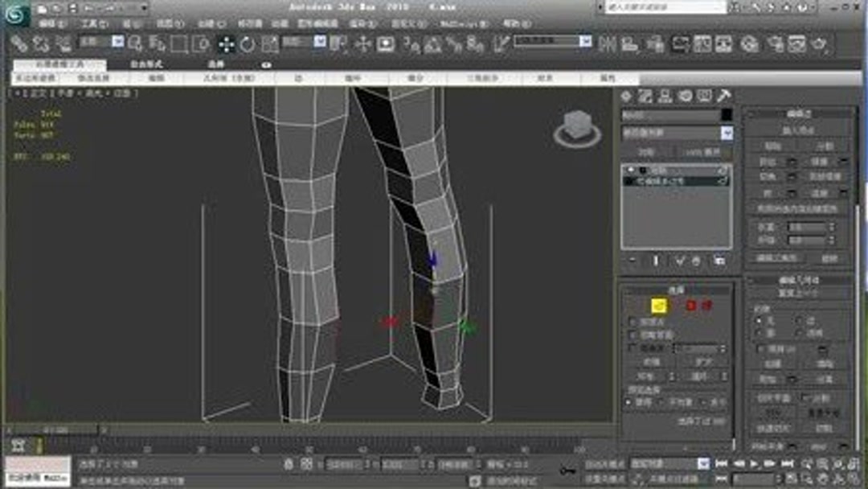Switch to the Create command panel

click(x=625, y=97)
